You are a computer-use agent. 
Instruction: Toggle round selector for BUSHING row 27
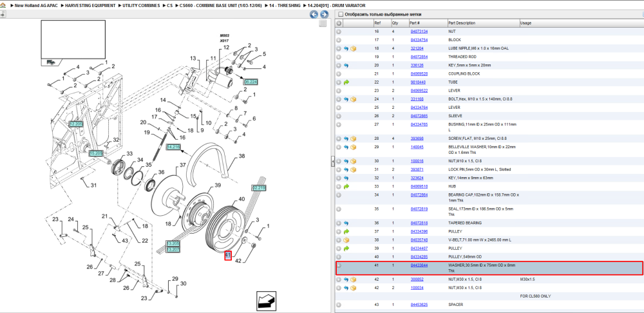pos(339,124)
